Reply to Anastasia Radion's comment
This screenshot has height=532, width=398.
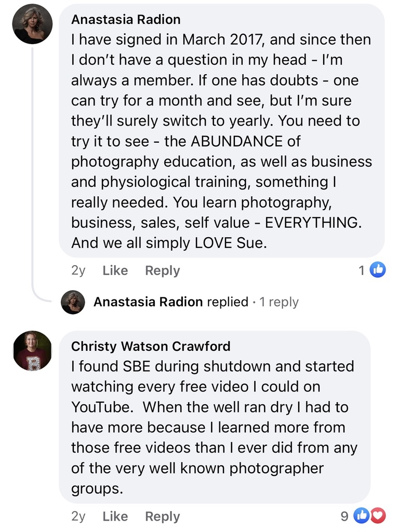[x=162, y=270]
